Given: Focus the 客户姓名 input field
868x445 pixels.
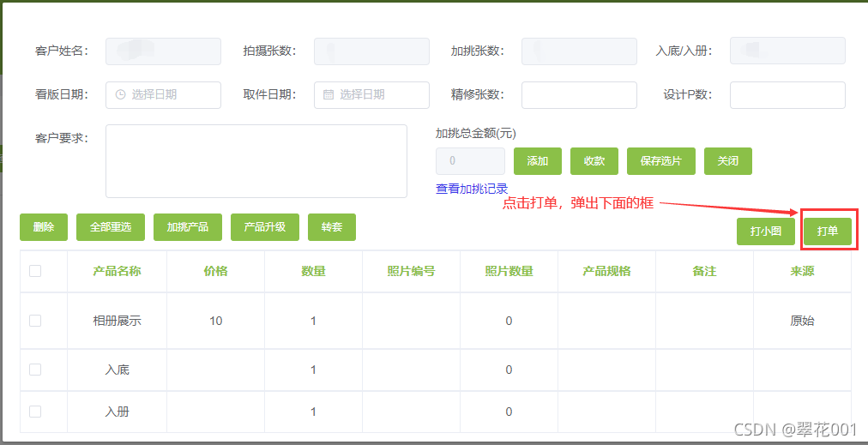Looking at the screenshot, I should [x=163, y=51].
